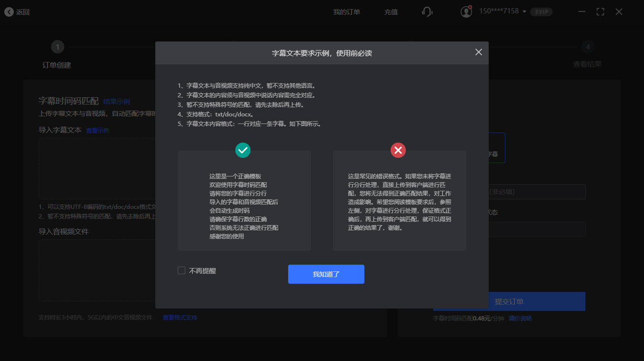Click the green checkmark correct example icon
Image resolution: width=644 pixels, height=361 pixels.
coord(243,150)
